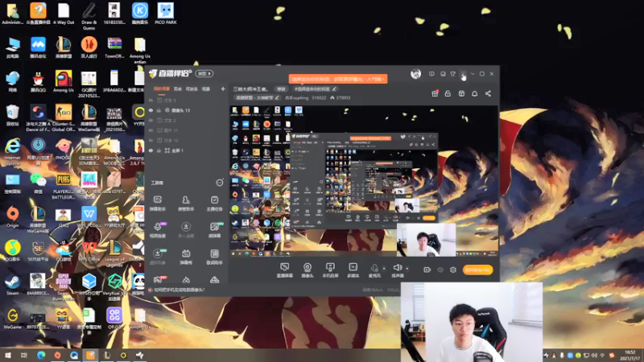Open notification bell icon in companion window

click(474, 93)
